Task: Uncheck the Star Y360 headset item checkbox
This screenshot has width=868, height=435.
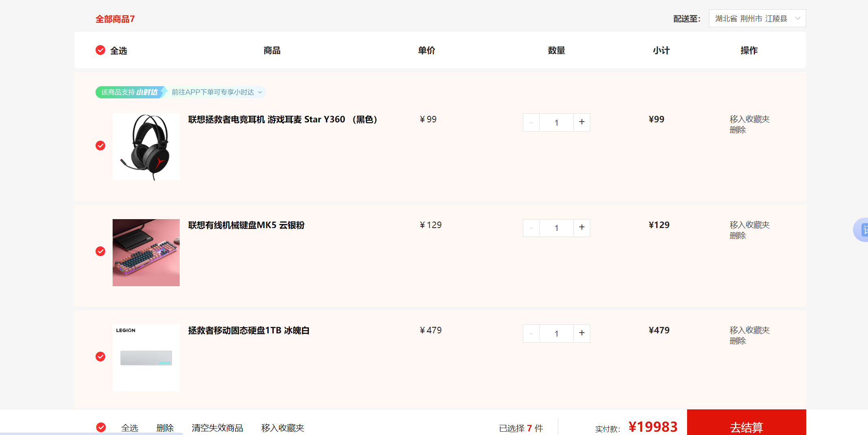Action: point(100,146)
